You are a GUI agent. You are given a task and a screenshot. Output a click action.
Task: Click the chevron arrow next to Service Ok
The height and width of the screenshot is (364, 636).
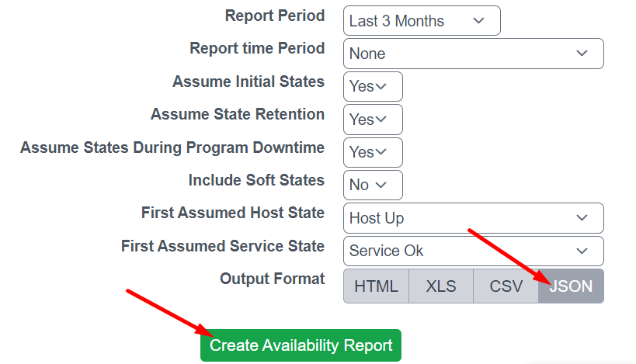[x=582, y=251]
